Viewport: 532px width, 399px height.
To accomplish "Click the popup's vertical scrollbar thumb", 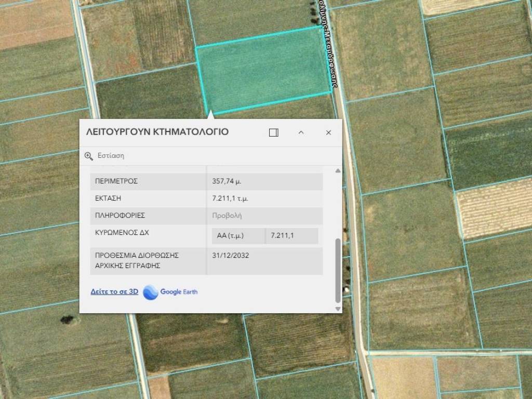I will pyautogui.click(x=338, y=270).
